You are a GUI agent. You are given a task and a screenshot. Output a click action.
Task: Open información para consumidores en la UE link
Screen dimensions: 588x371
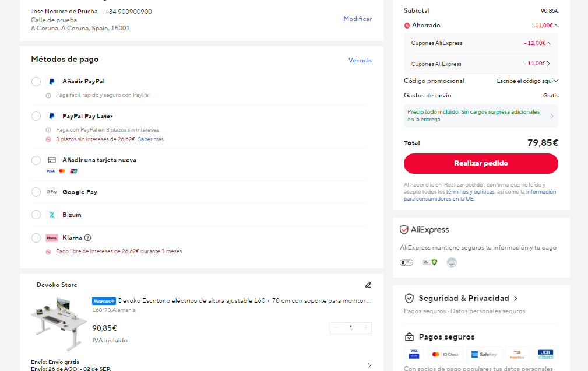(480, 195)
